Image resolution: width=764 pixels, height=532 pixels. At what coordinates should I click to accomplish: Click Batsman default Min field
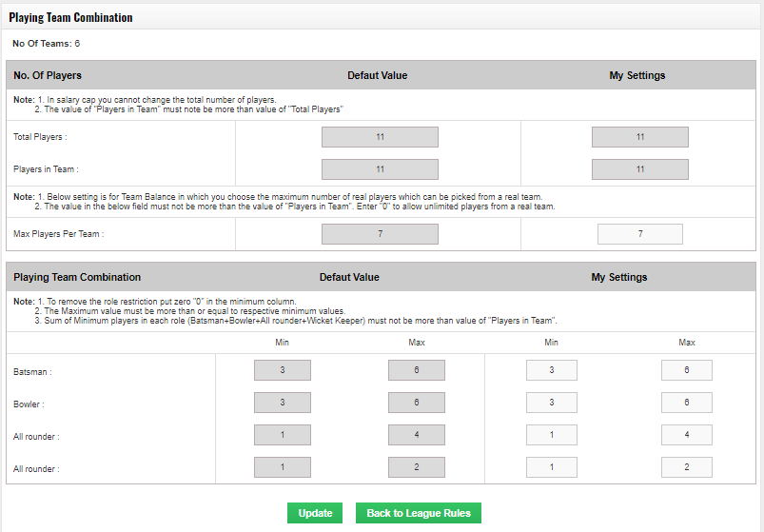(283, 370)
